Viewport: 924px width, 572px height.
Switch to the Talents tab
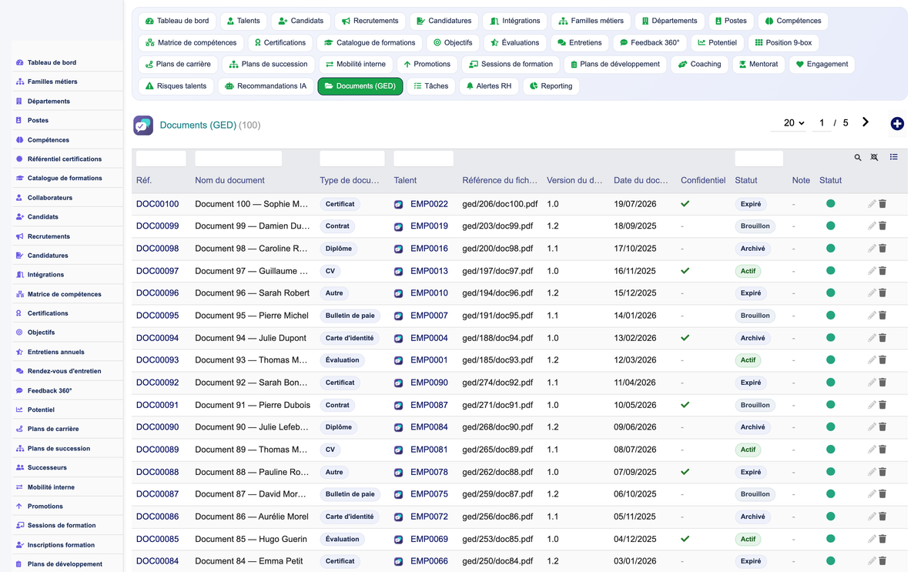tap(243, 21)
